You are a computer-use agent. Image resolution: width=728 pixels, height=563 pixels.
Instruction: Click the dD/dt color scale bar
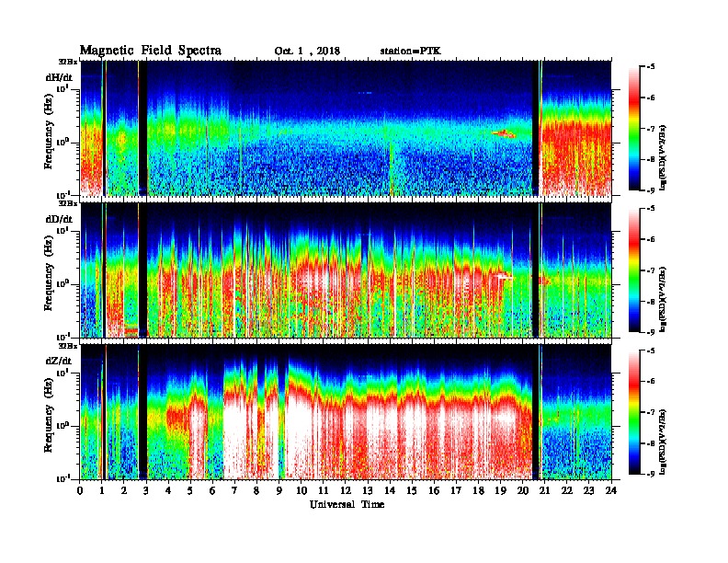633,270
